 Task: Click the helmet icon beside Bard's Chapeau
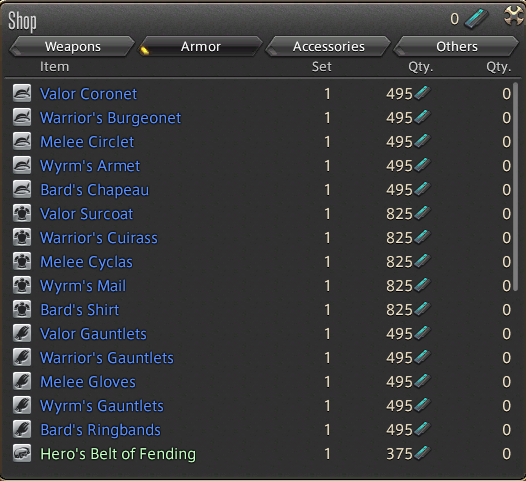click(22, 190)
